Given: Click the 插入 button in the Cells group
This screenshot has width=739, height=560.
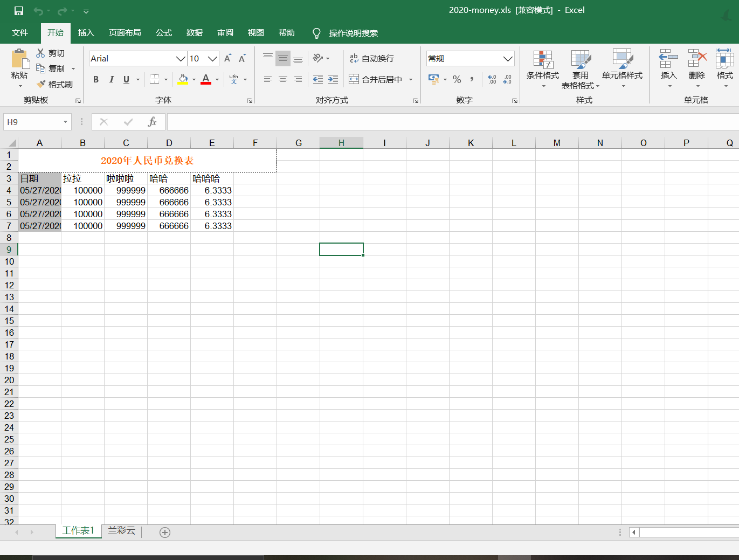Looking at the screenshot, I should click(x=669, y=69).
